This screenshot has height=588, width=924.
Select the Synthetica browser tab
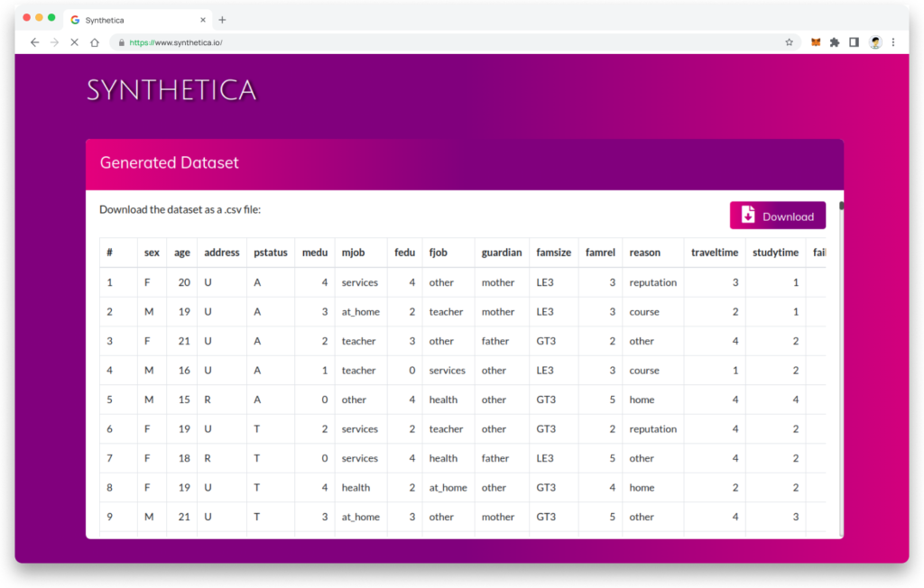tap(138, 20)
